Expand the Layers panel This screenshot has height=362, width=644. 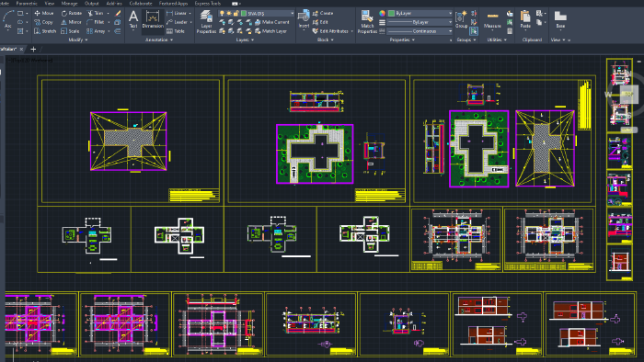246,40
